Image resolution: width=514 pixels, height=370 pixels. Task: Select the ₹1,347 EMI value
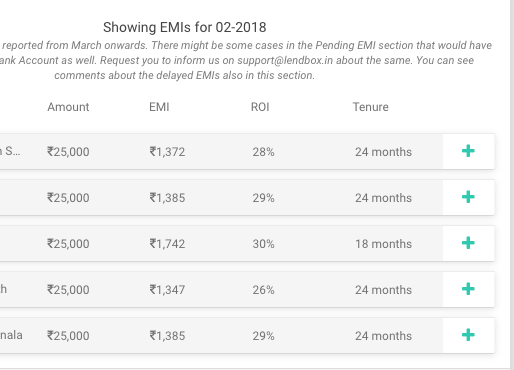[x=167, y=290]
